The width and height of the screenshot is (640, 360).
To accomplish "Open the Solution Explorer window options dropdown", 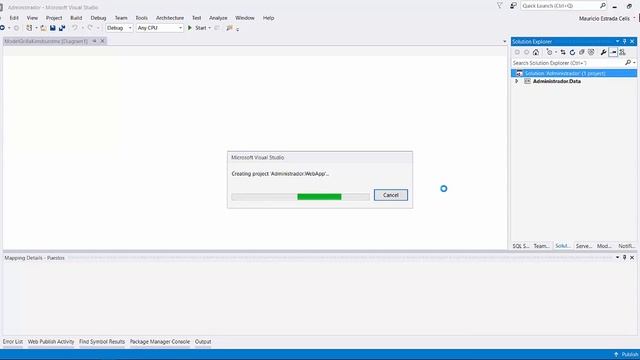I will [617, 42].
